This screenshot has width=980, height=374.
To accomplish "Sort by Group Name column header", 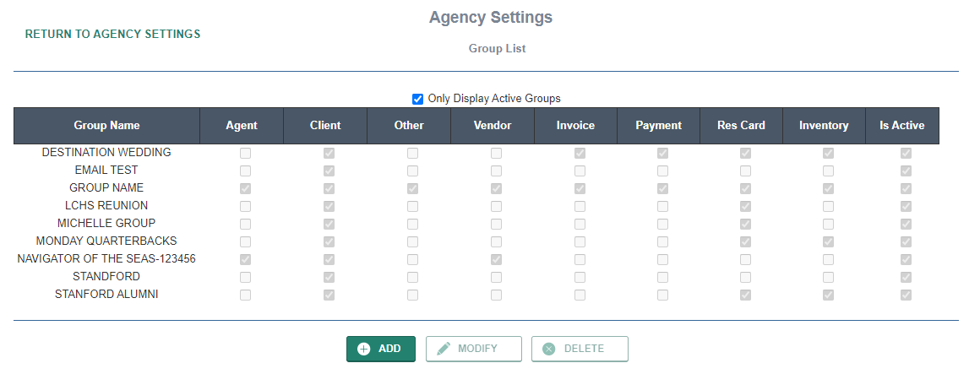I will pyautogui.click(x=106, y=126).
